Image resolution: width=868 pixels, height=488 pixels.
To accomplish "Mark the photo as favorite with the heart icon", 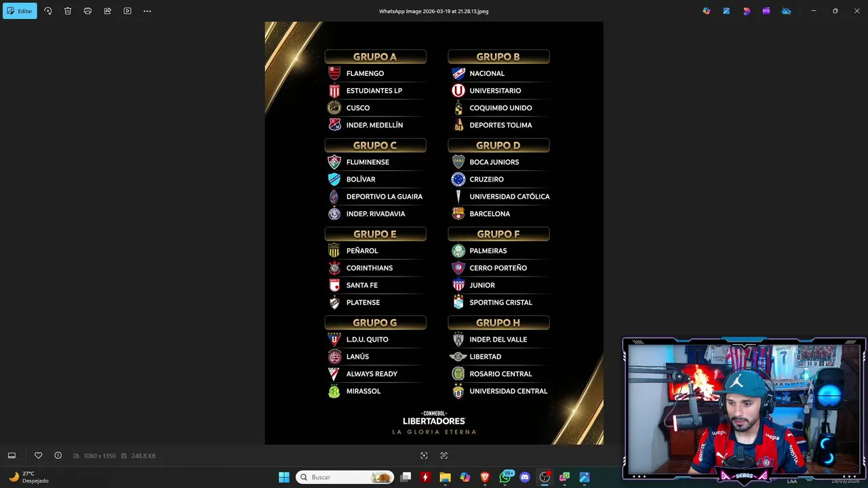I will [38, 455].
